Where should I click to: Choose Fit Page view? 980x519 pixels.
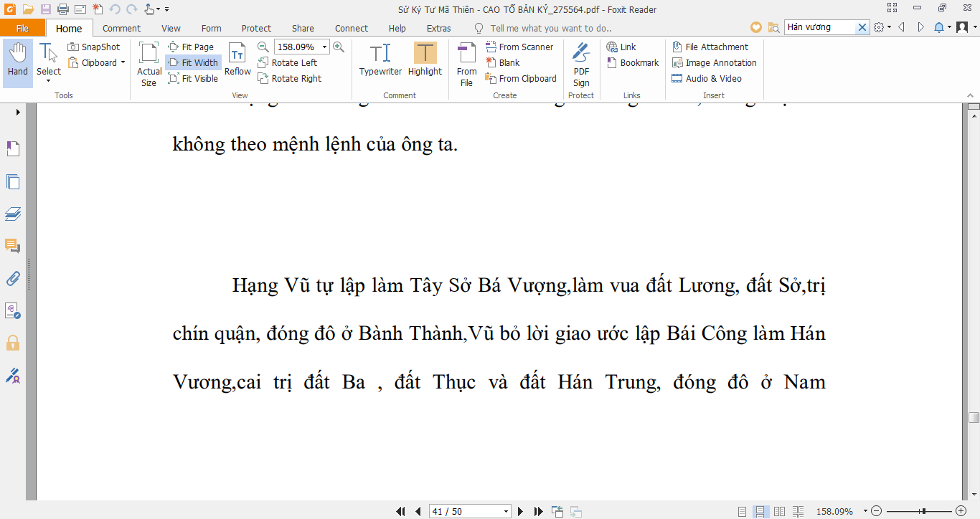(191, 47)
